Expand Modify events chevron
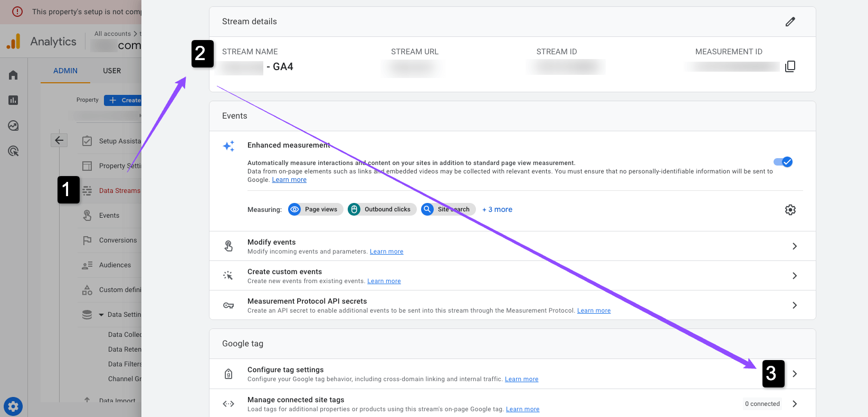Viewport: 868px width, 417px height. pos(795,246)
